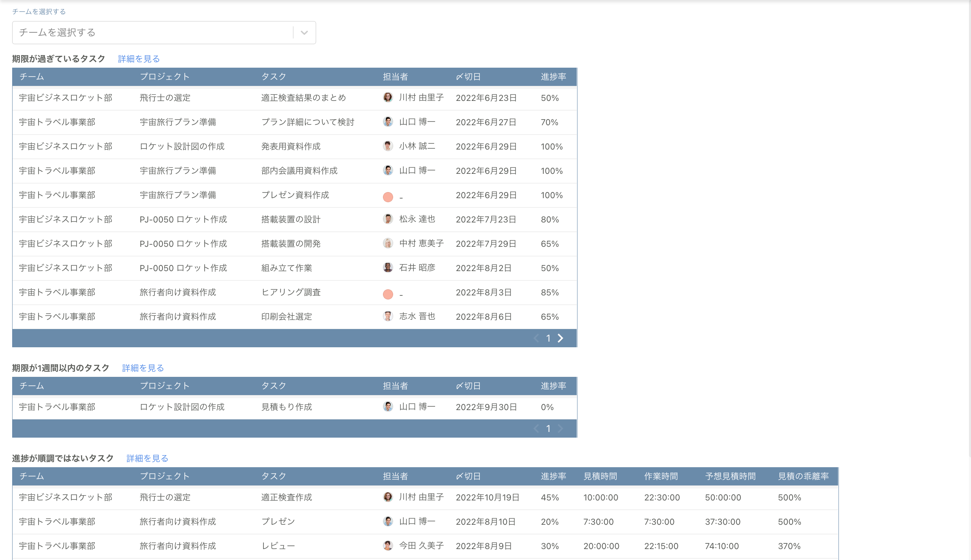Image resolution: width=971 pixels, height=560 pixels.
Task: Click 石井 昭彦 avatar icon
Action: [388, 267]
